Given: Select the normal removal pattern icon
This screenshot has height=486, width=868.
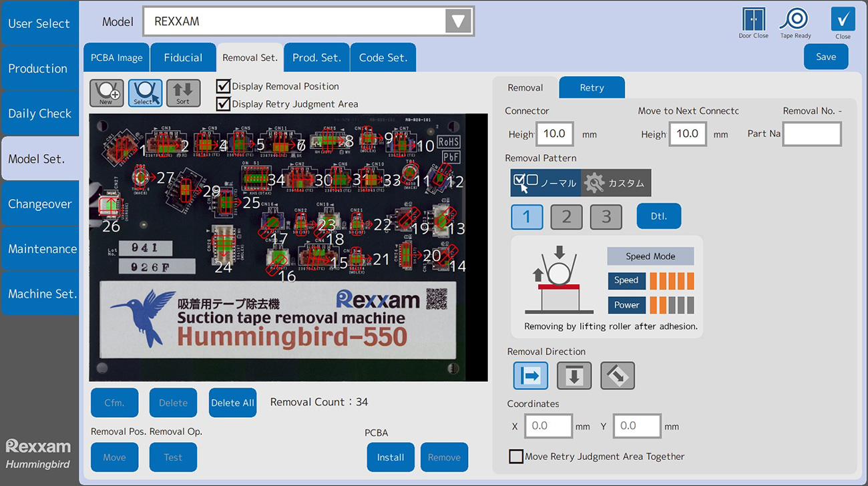Looking at the screenshot, I should (x=545, y=182).
